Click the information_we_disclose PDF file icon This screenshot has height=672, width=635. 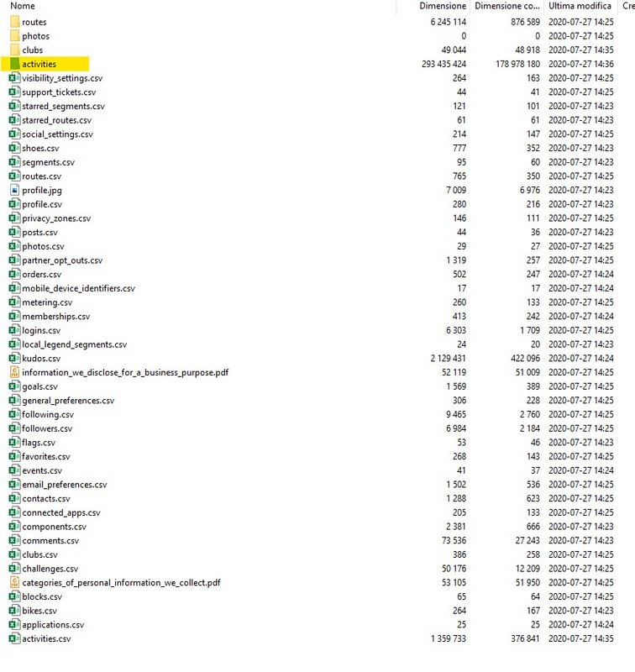[14, 372]
